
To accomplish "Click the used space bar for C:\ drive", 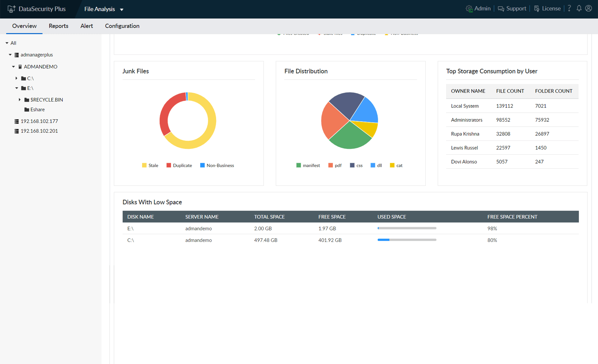I will tap(407, 240).
